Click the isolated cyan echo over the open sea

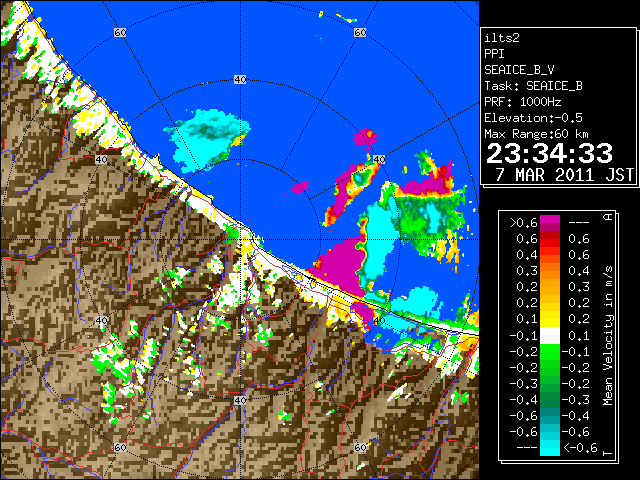coord(208,139)
